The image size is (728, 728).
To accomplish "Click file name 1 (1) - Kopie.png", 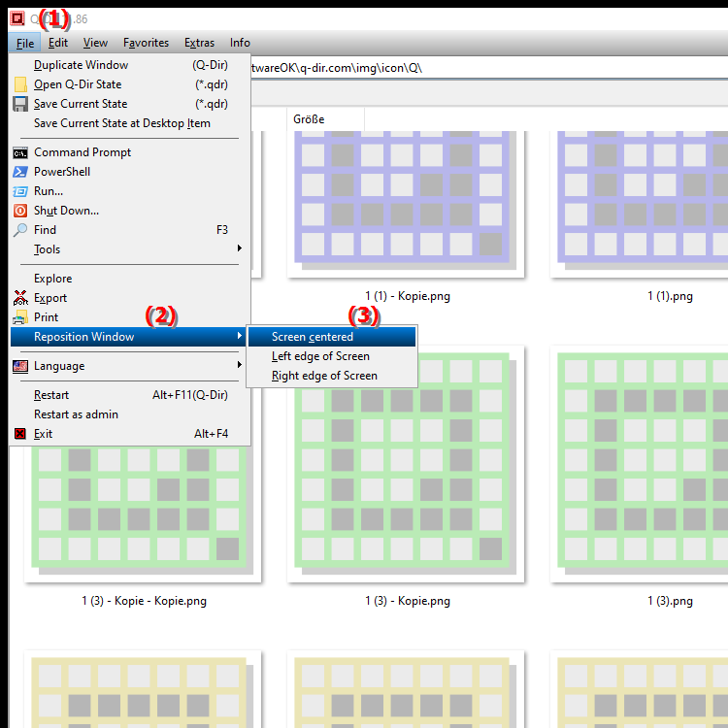I will 408,296.
